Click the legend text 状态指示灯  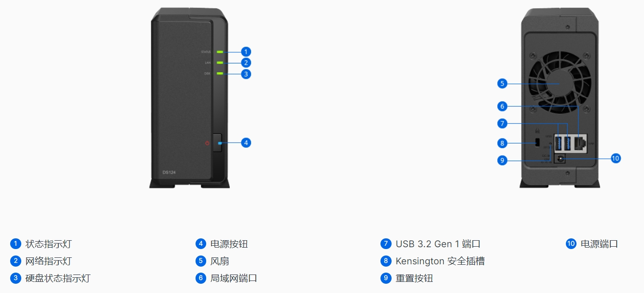(49, 244)
